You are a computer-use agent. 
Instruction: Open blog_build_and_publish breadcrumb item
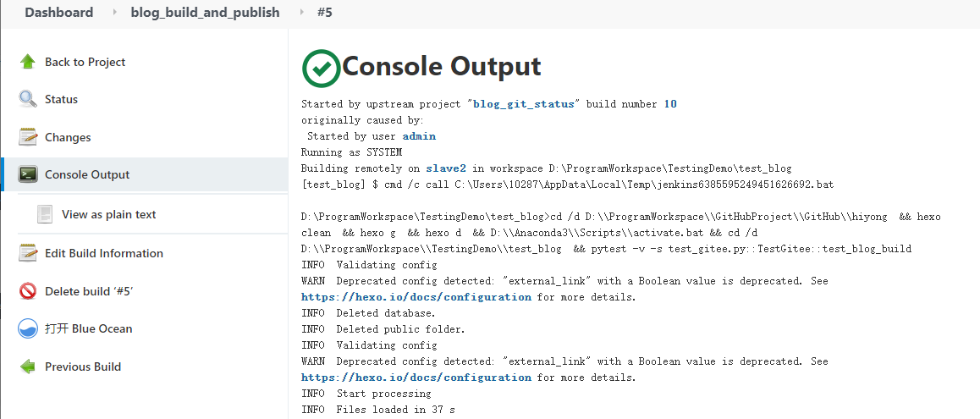205,13
